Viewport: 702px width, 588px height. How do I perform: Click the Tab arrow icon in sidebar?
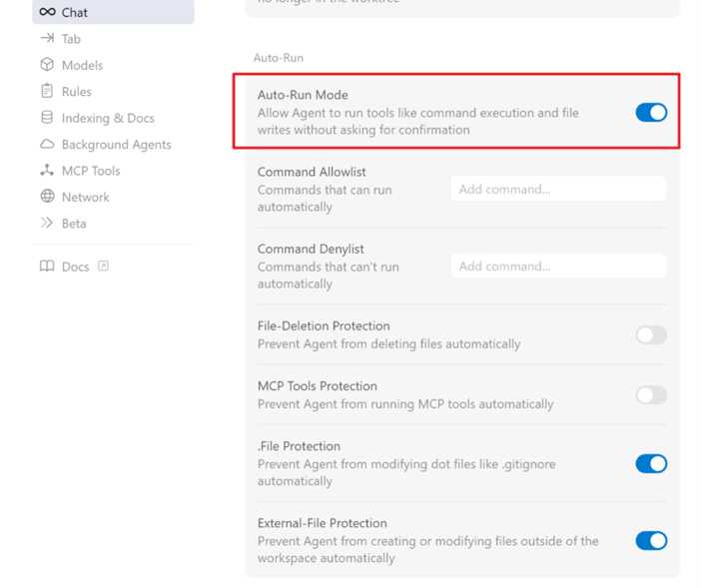[47, 38]
